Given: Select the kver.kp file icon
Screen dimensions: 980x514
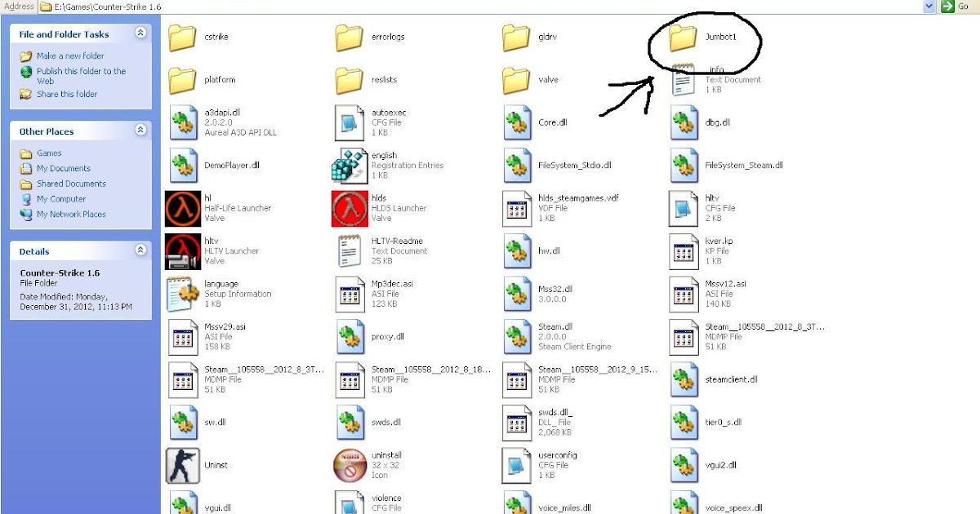Looking at the screenshot, I should [683, 251].
